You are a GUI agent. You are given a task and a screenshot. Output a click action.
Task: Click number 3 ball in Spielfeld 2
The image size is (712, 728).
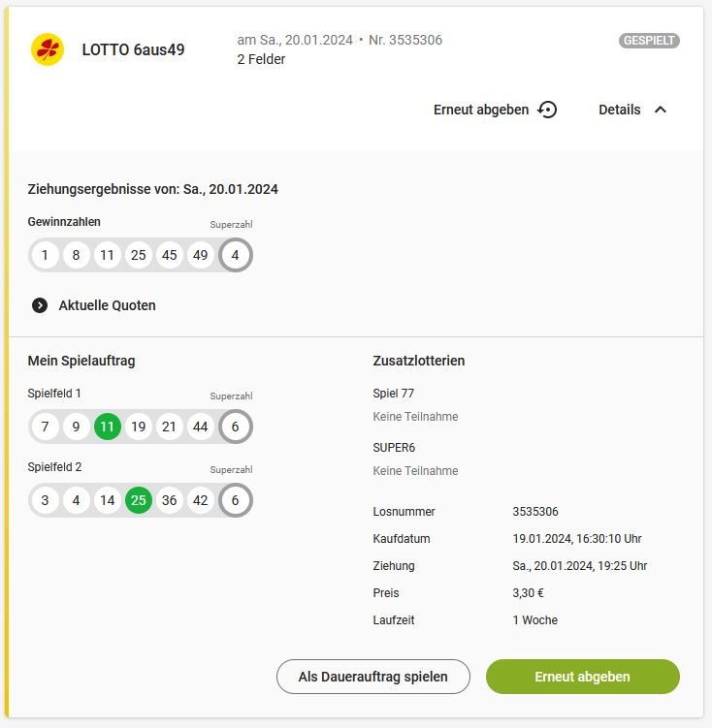click(x=45, y=500)
